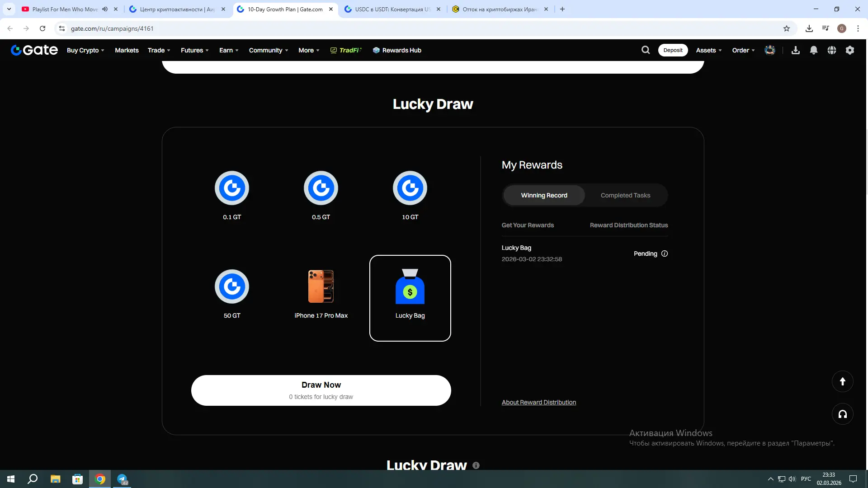Open the Rewards Hub menu item
This screenshot has width=868, height=488.
[397, 50]
